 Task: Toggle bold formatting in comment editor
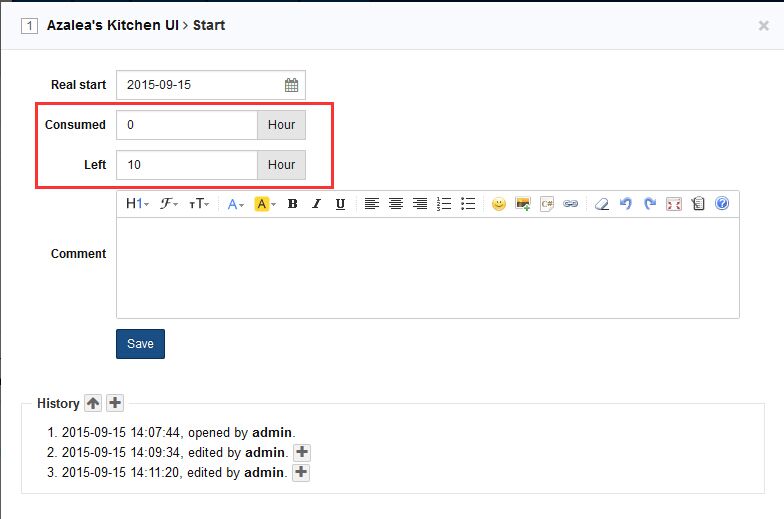coord(293,204)
